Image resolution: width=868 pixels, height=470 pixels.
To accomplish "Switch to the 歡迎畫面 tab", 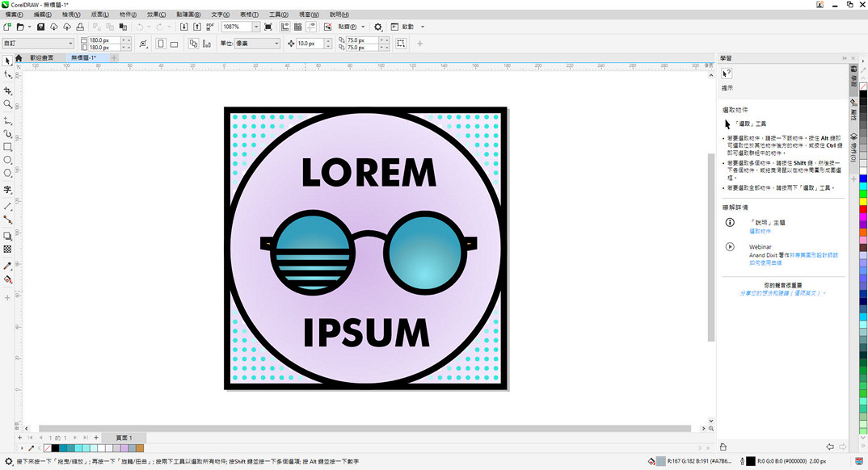I will [42, 58].
